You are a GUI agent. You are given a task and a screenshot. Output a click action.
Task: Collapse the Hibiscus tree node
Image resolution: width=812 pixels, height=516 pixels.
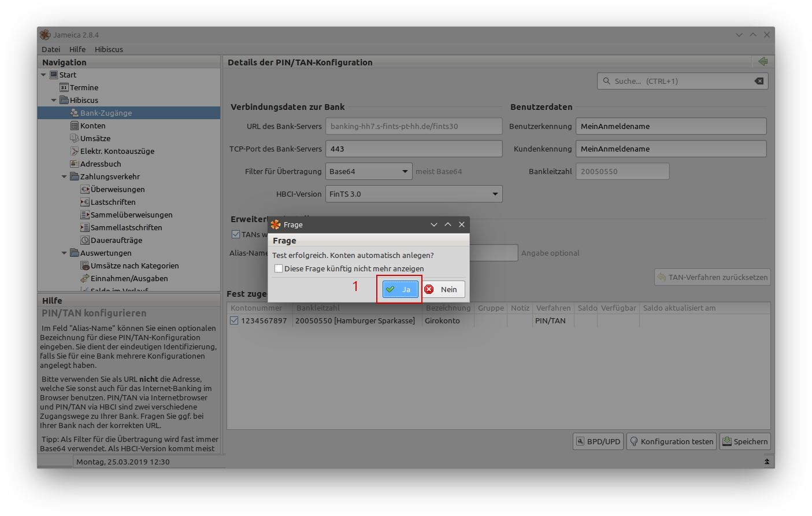pos(54,100)
